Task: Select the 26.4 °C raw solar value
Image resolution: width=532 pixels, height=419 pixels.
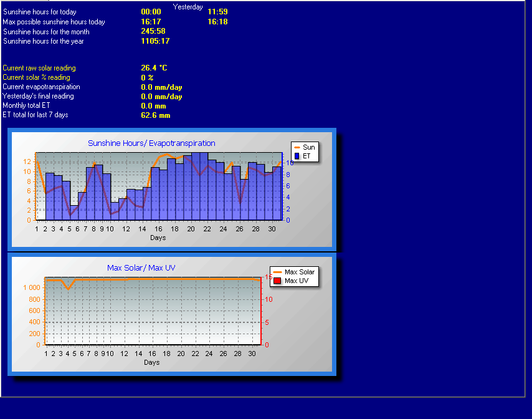Action: pos(154,68)
